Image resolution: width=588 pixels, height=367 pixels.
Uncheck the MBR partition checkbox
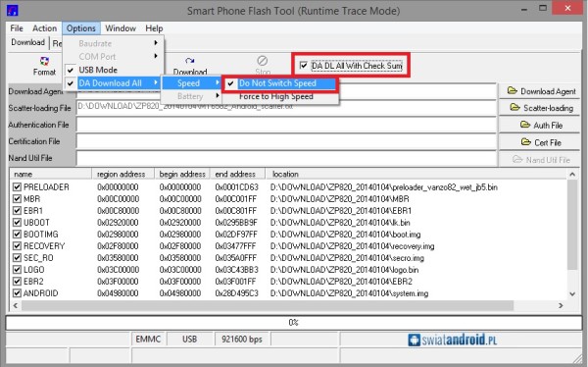tap(17, 199)
